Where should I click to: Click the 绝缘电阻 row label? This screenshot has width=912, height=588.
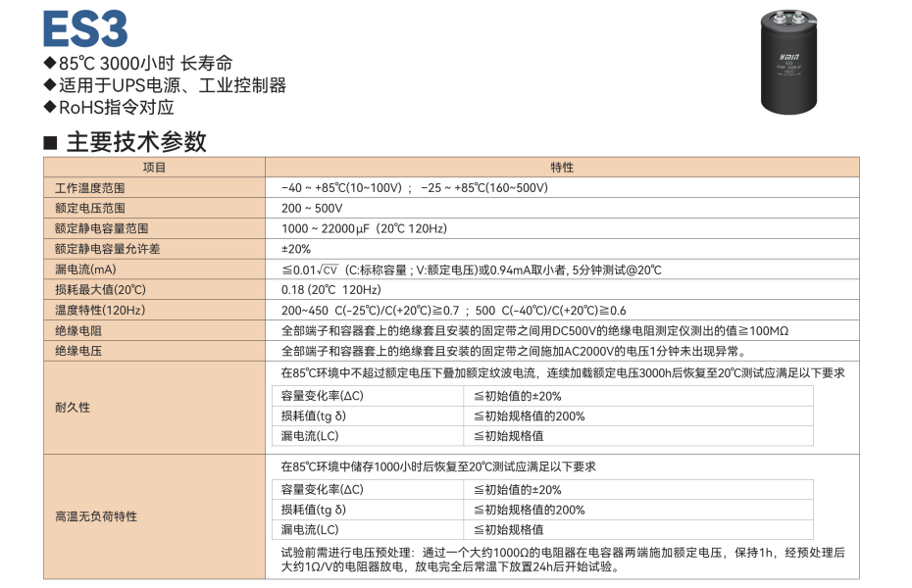(78, 331)
